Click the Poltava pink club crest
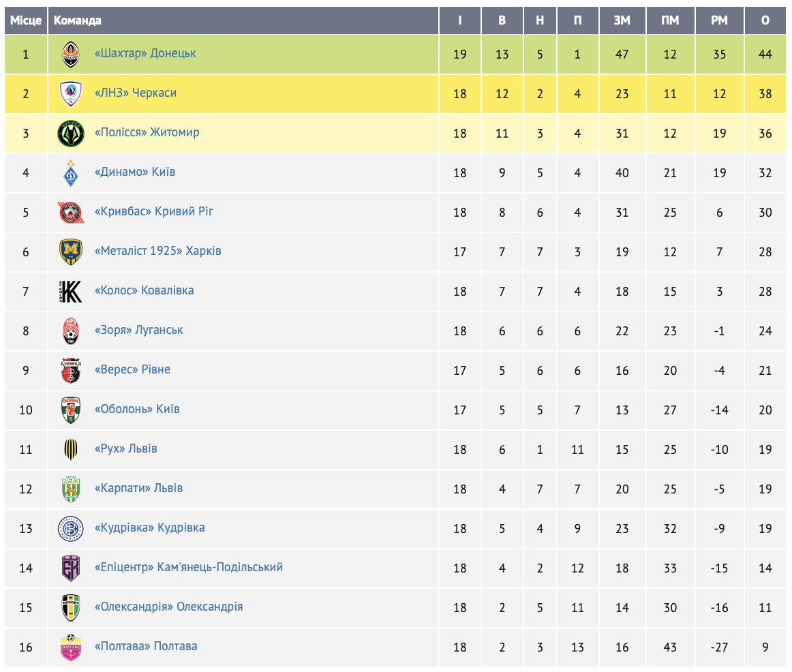The image size is (792, 672). [71, 647]
